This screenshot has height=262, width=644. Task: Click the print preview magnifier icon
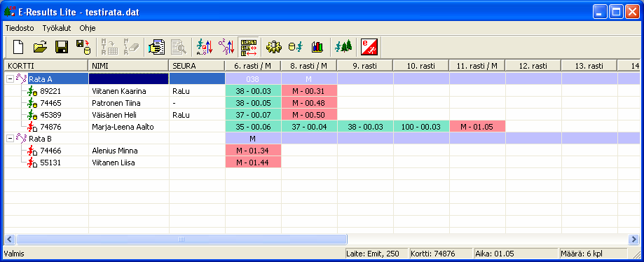pyautogui.click(x=178, y=47)
